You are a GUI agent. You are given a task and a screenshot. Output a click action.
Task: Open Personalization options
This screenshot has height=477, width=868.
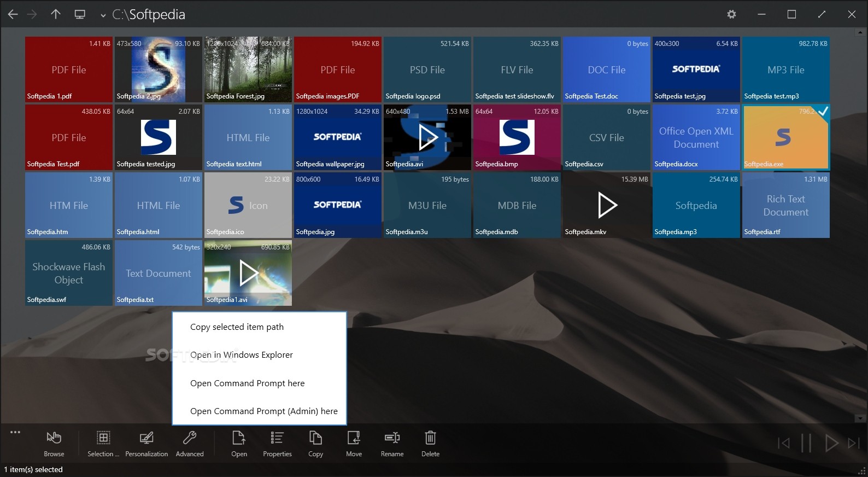[x=146, y=444]
